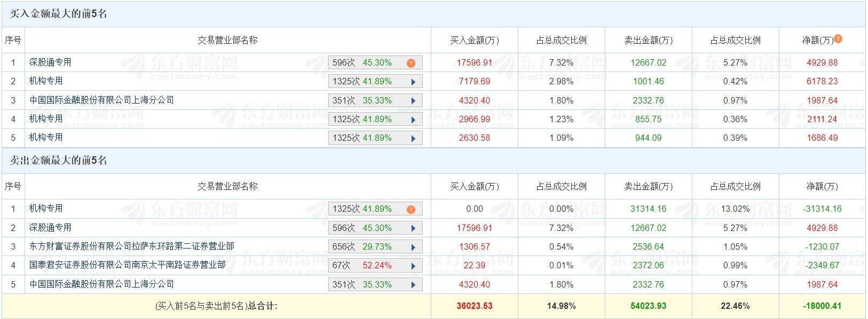Open the 东方财富证券拉萨东环路第二证券营业部 link
The width and height of the screenshot is (868, 319).
tap(131, 246)
